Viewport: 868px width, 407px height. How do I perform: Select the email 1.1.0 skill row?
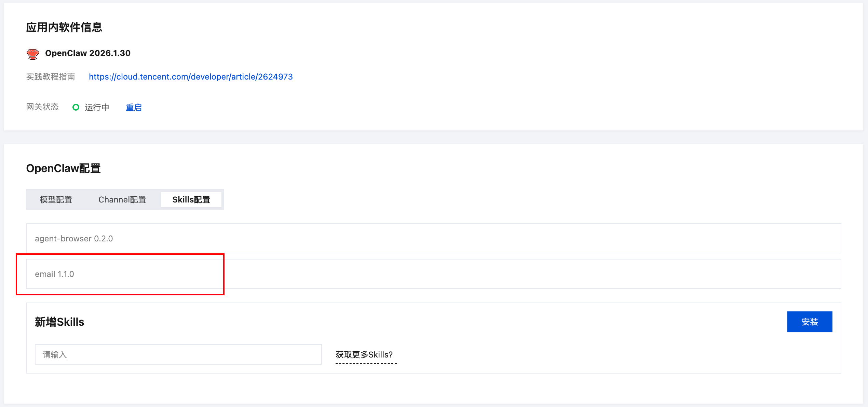pos(54,274)
